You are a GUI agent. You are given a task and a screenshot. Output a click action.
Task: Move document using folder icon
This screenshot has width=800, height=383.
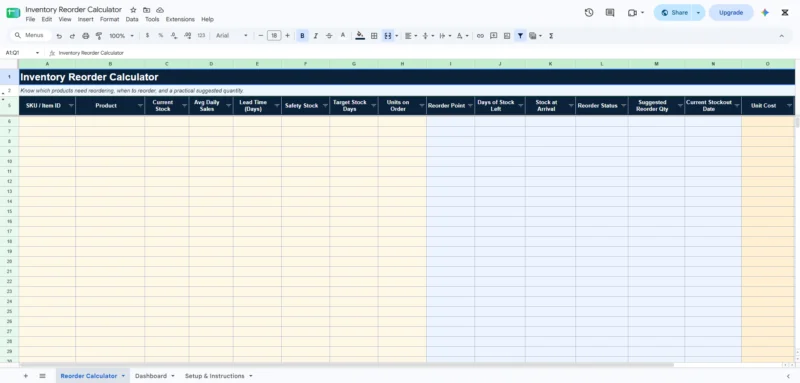pyautogui.click(x=146, y=10)
